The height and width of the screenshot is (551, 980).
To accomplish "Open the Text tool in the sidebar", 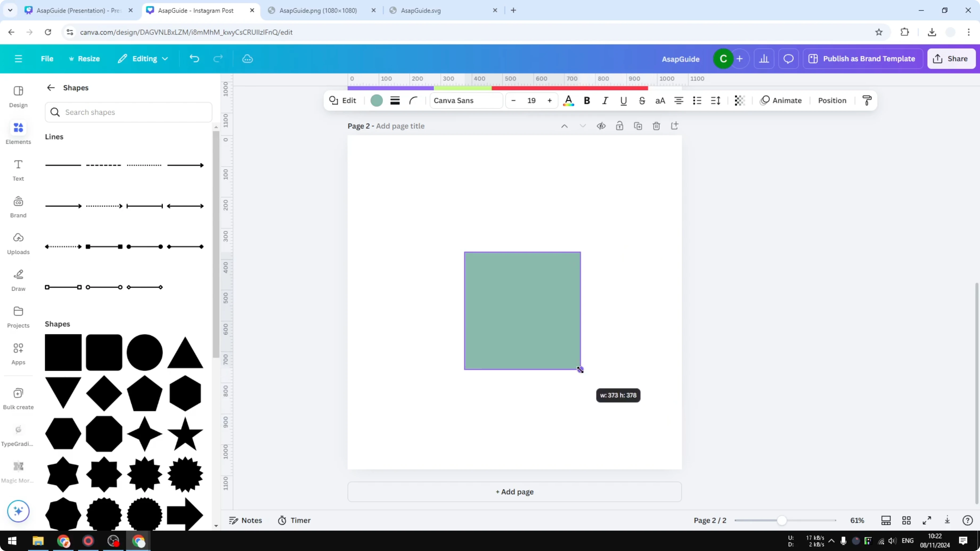I will [x=18, y=169].
